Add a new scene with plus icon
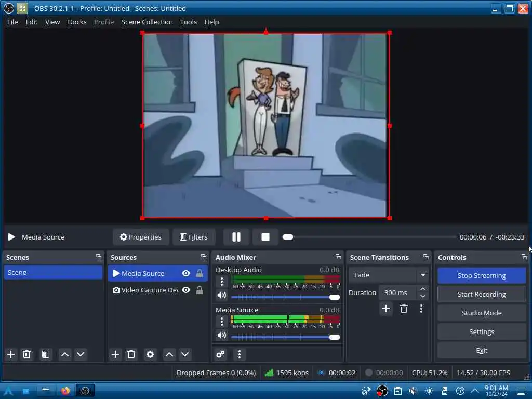Screen dimensions: 532x399 (11, 354)
